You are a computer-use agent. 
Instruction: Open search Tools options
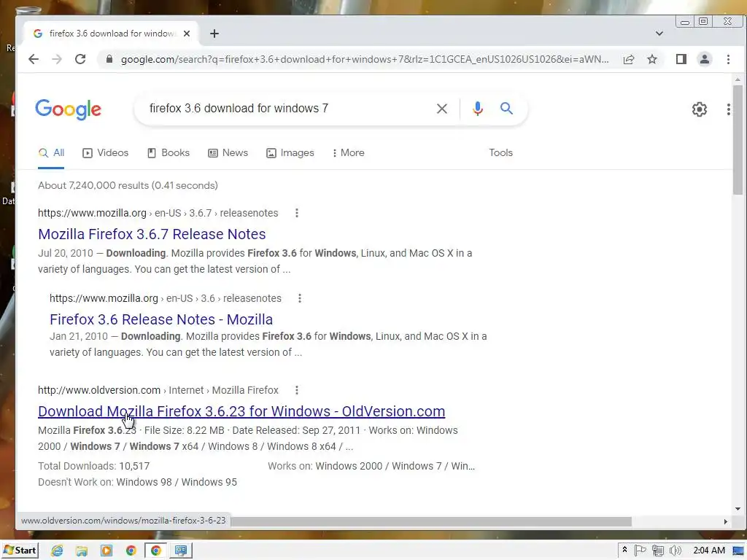[x=500, y=153]
